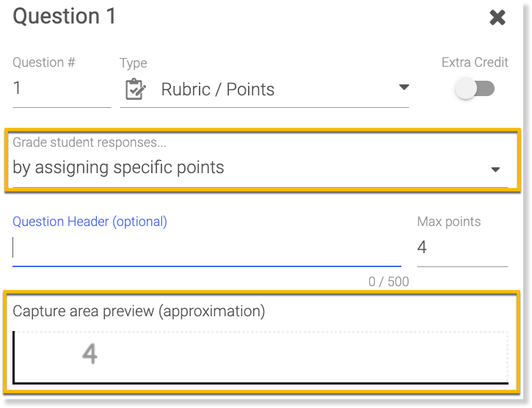
Task: Click the rubric clipboard icon beside Type
Action: click(135, 90)
